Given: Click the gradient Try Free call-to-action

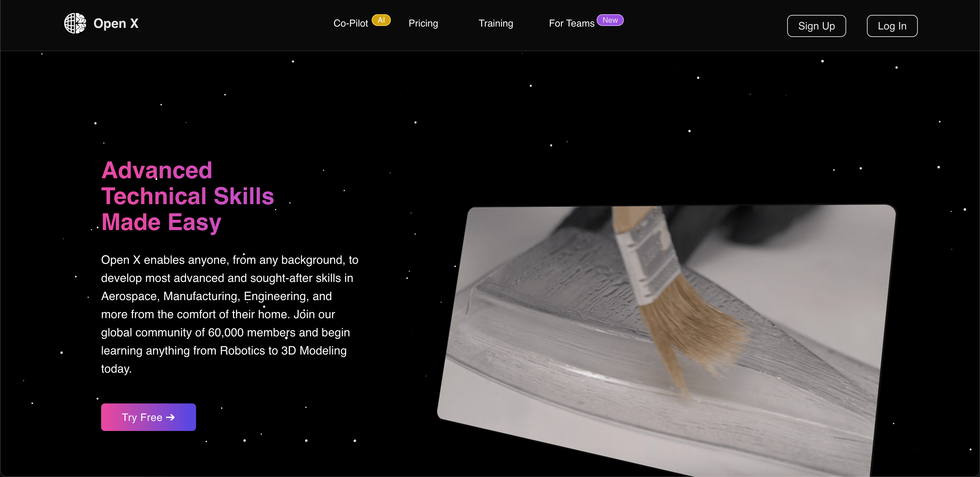Looking at the screenshot, I should pyautogui.click(x=148, y=417).
